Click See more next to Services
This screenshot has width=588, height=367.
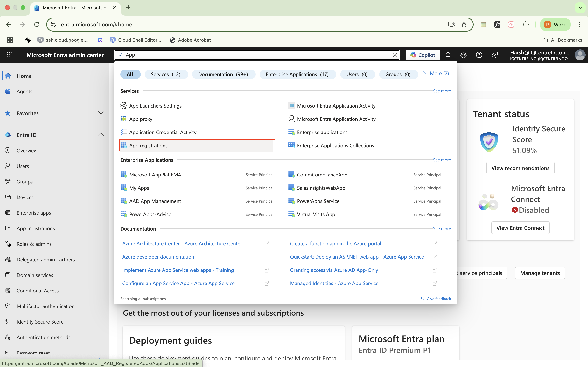pos(442,91)
